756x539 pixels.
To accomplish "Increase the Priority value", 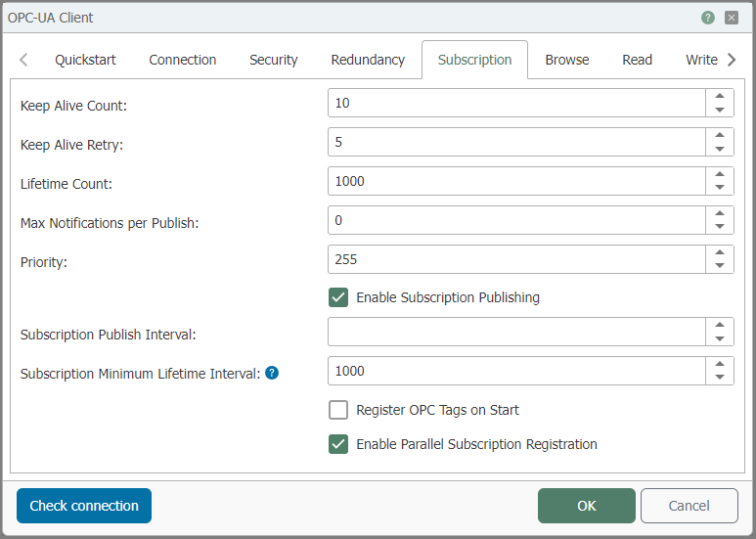I will click(720, 253).
